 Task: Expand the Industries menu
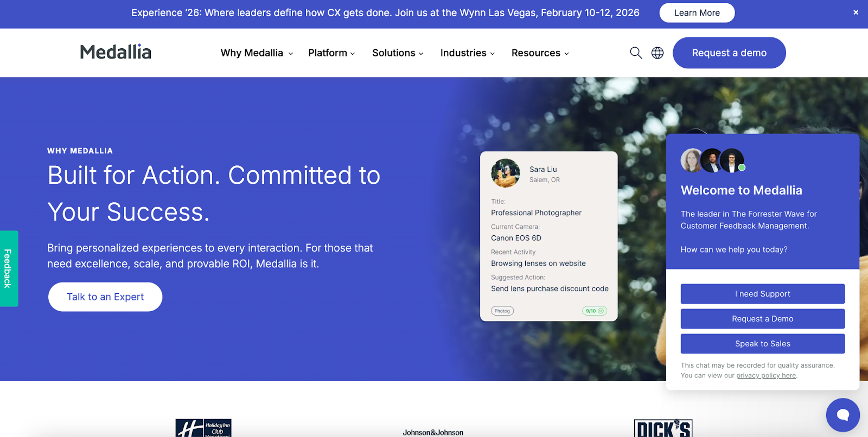[468, 53]
